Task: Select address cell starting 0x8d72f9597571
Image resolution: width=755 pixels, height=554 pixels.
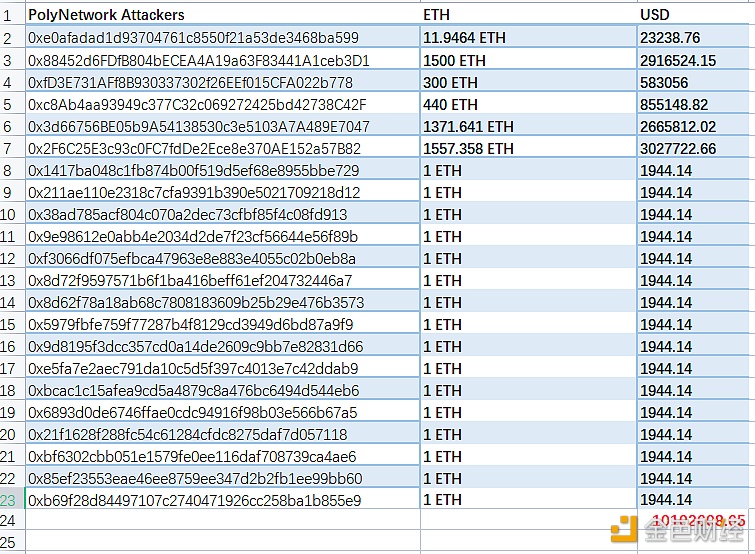Action: pos(222,280)
